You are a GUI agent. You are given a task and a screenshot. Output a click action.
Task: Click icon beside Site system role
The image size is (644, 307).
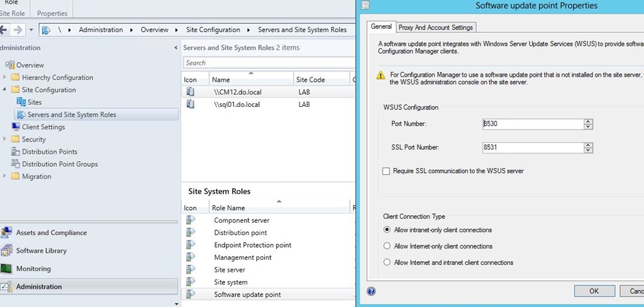coord(190,282)
